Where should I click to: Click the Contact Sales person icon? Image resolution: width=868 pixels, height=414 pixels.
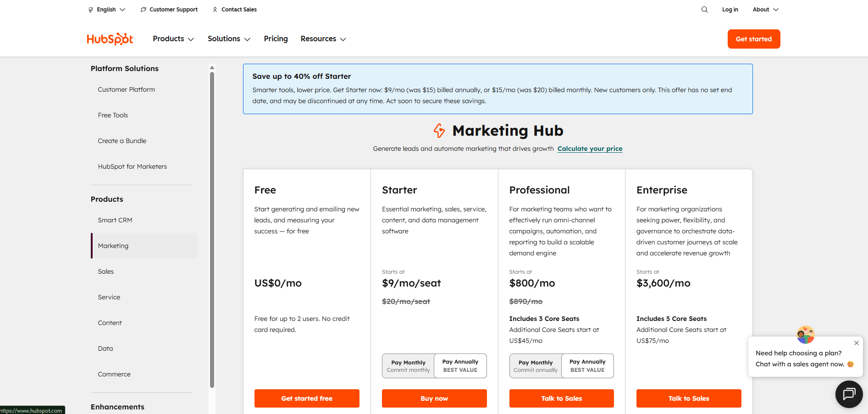tap(214, 9)
